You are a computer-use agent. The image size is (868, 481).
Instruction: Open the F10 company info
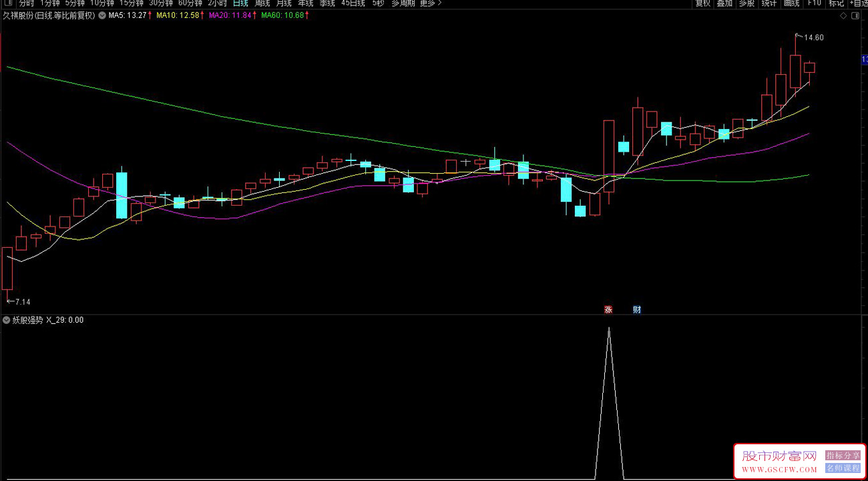click(814, 3)
